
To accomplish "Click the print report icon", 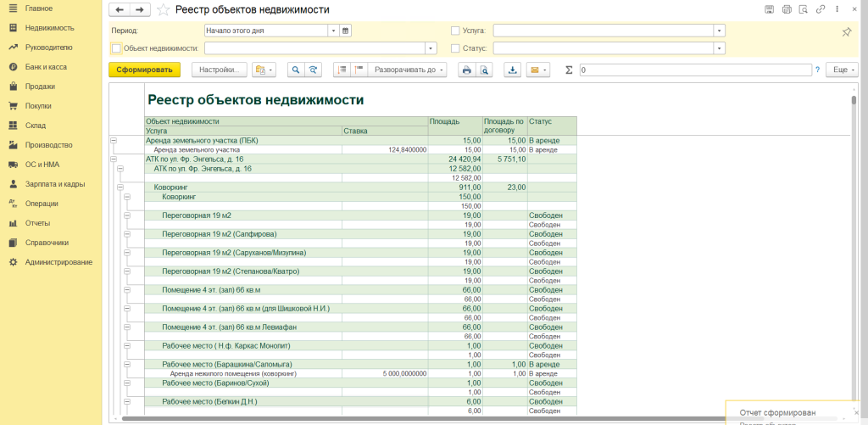I will (x=466, y=70).
